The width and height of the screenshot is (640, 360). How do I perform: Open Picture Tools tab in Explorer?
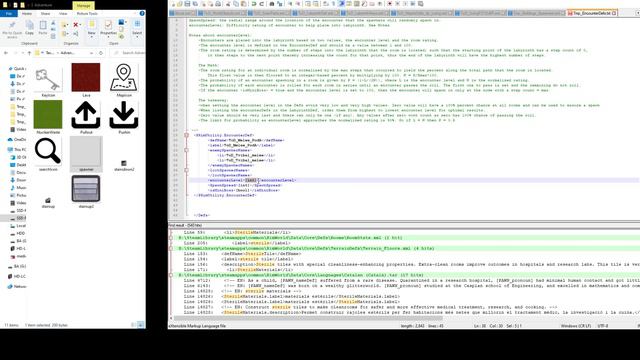(x=87, y=13)
